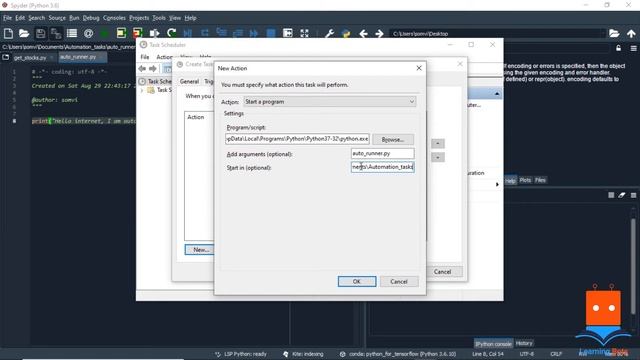Go forward with the right arrow icon
Screen dimensions: 640x360
pyautogui.click(x=379, y=33)
